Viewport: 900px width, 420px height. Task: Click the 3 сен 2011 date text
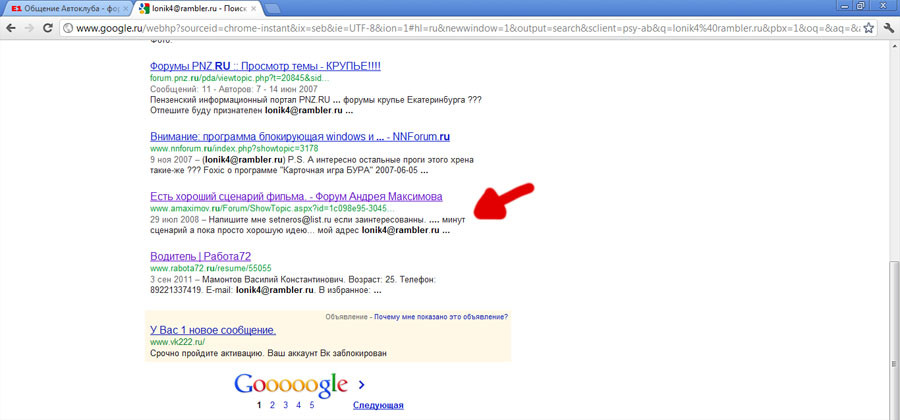point(172,279)
